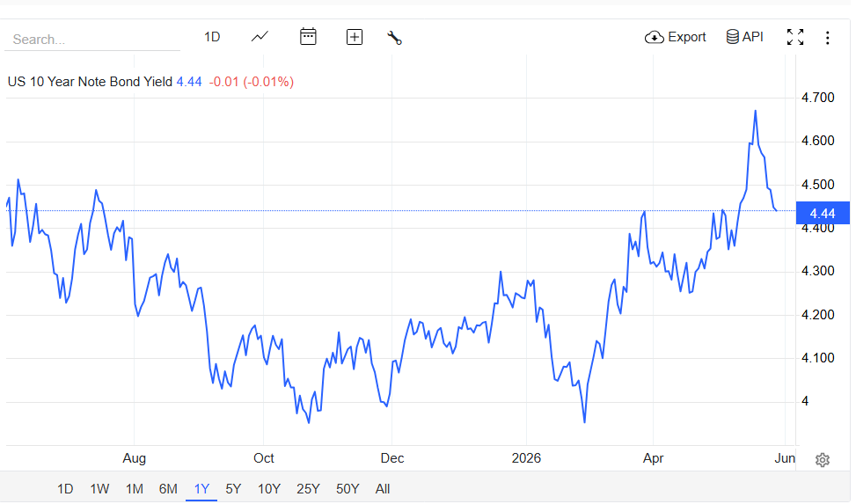Add a comparison with plus icon
This screenshot has height=504, width=856.
coord(355,37)
